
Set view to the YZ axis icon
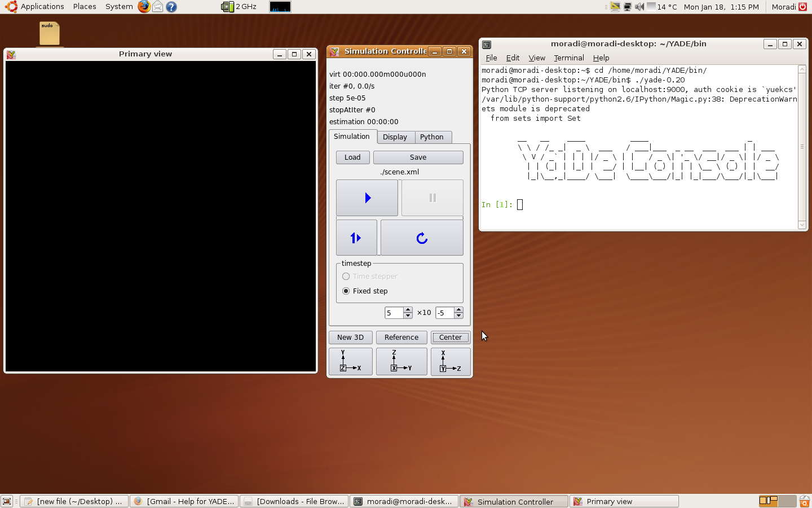[x=401, y=361]
